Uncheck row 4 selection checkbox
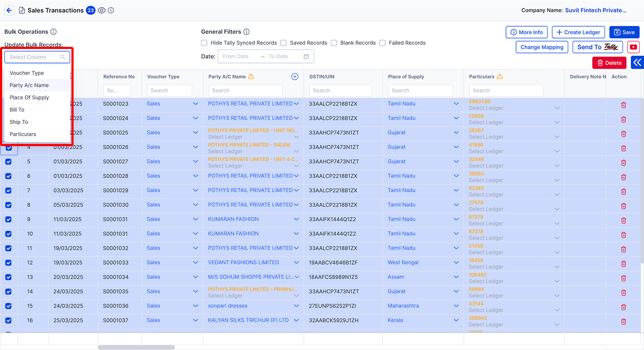Screen dimensions: 644x350 tap(8, 147)
